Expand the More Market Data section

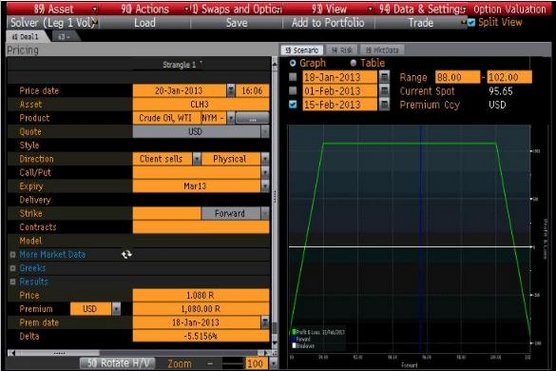[13, 254]
